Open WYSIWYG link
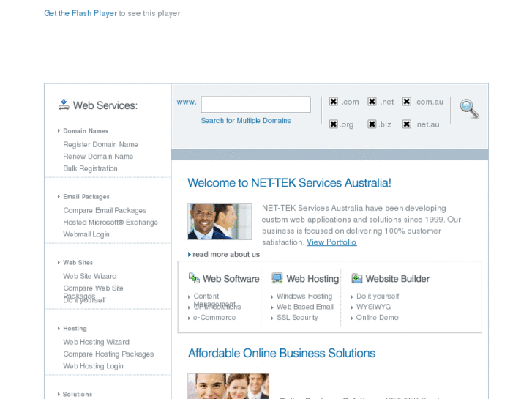The width and height of the screenshot is (532, 399). (x=373, y=307)
